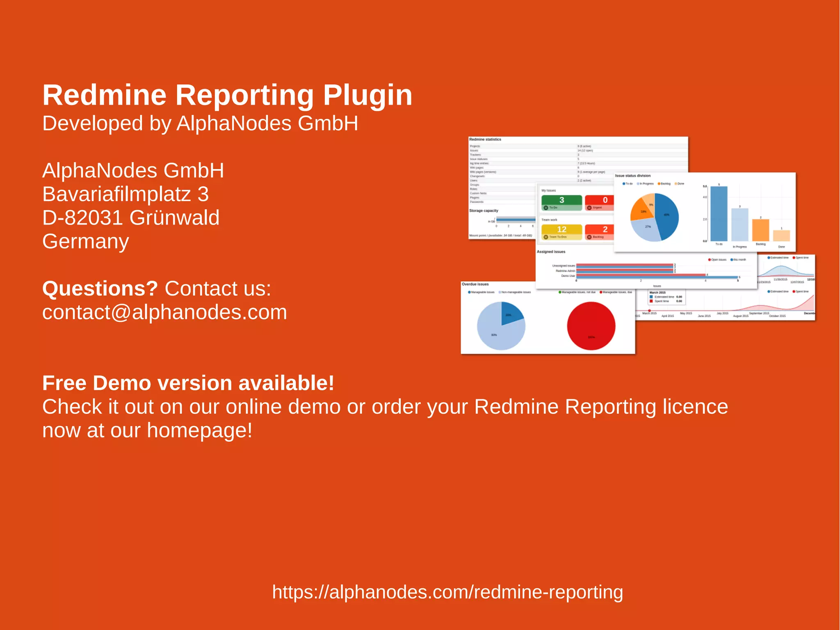
Task: Click the orange 'Backlog' bar in bar chart
Action: click(x=760, y=230)
